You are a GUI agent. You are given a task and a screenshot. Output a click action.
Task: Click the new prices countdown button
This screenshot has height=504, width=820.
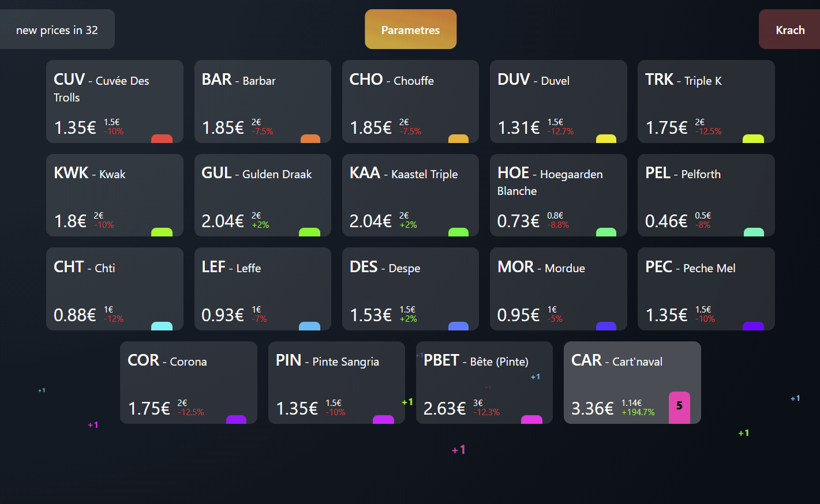point(57,29)
